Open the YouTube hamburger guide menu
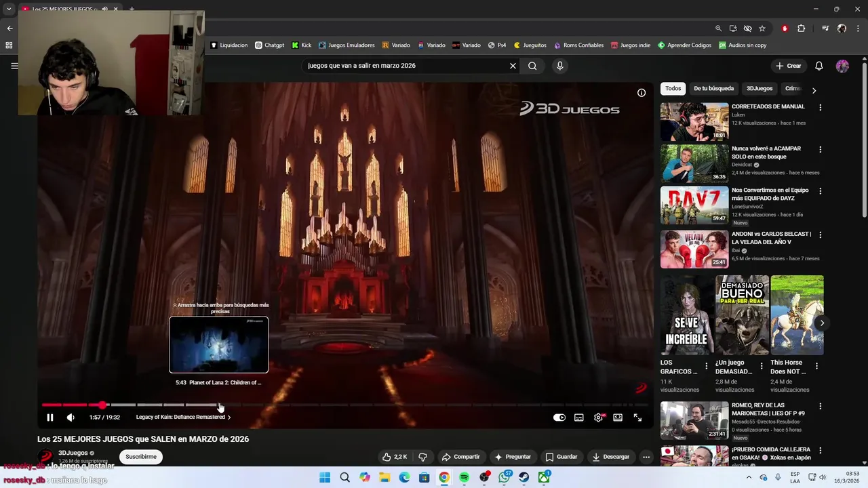This screenshot has height=488, width=868. pos(14,66)
